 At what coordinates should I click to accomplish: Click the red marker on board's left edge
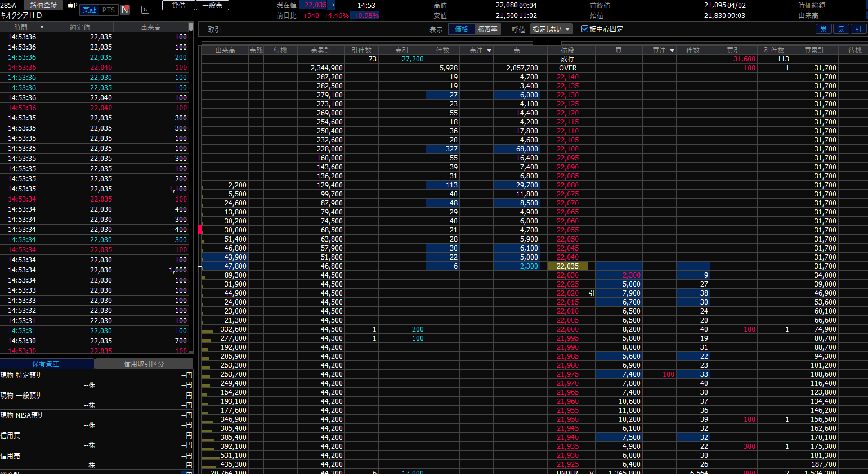tap(200, 230)
